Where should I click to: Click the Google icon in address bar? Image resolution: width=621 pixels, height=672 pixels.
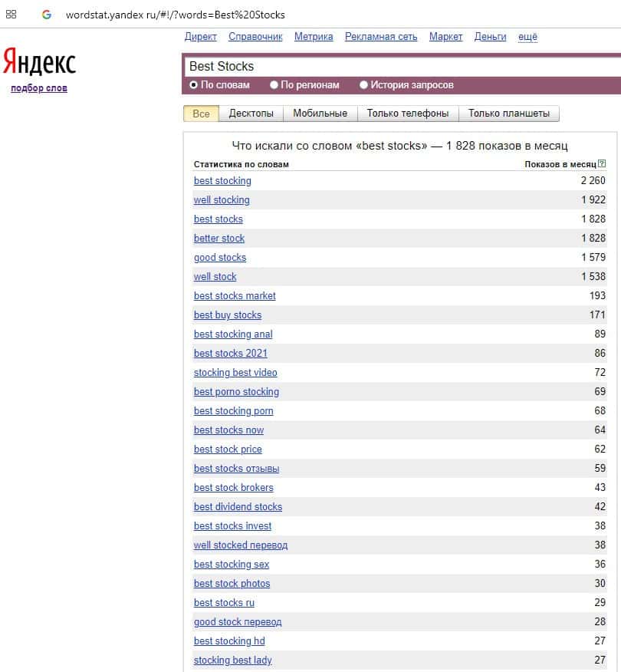(x=47, y=15)
